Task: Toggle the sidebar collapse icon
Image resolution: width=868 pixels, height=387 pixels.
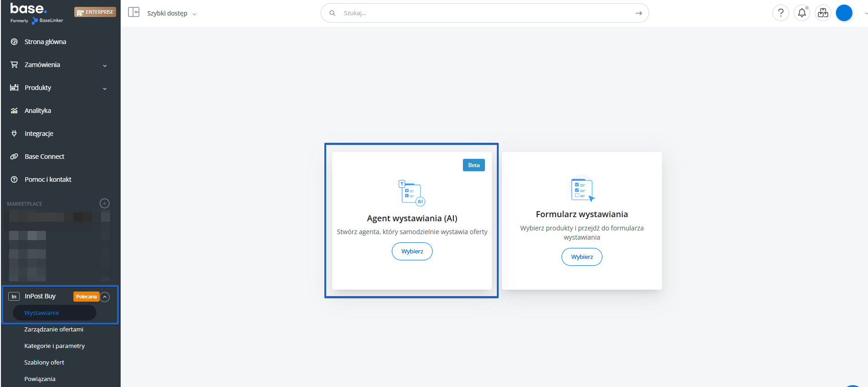Action: 134,12
